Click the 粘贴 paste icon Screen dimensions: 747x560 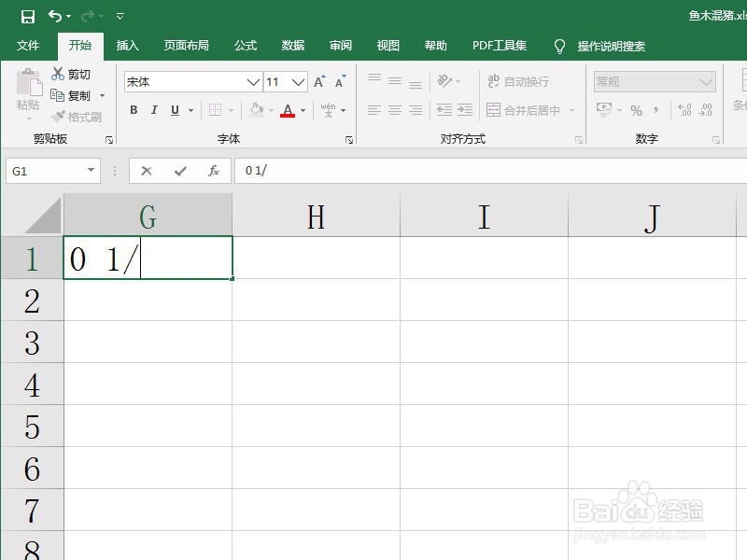(x=29, y=82)
